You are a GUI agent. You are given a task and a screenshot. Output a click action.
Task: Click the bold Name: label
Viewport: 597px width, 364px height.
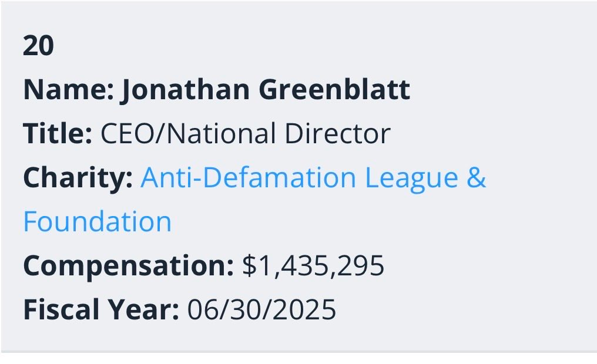69,90
